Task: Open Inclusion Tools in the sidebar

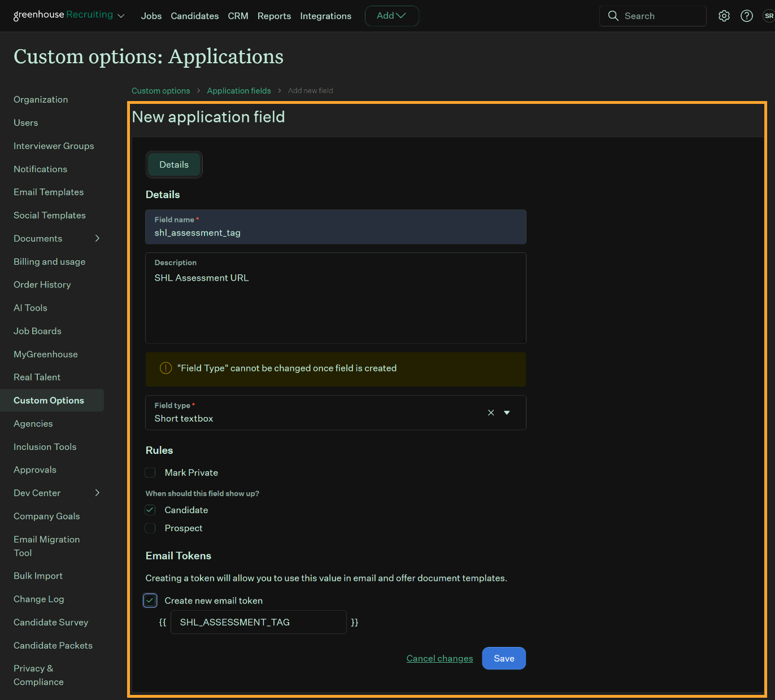Action: click(x=45, y=447)
